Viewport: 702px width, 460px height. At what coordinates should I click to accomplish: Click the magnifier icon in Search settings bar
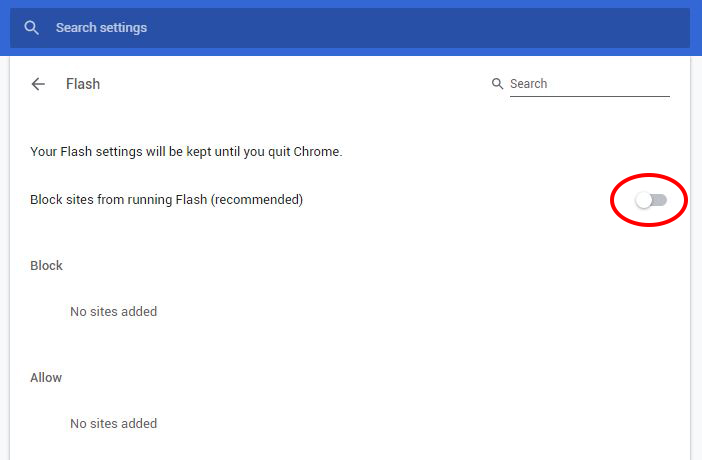31,28
